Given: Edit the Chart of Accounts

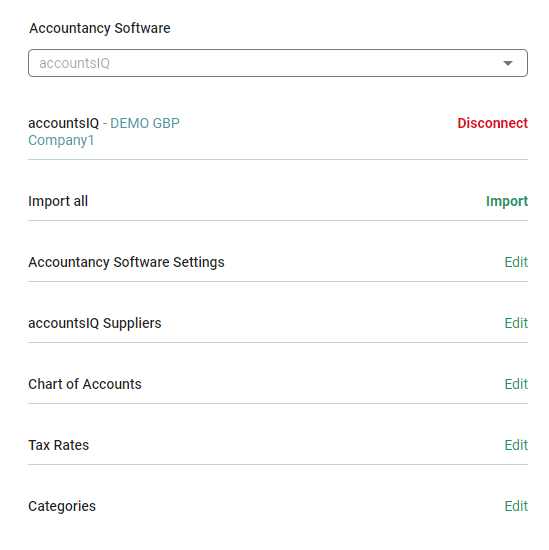Looking at the screenshot, I should tap(516, 384).
